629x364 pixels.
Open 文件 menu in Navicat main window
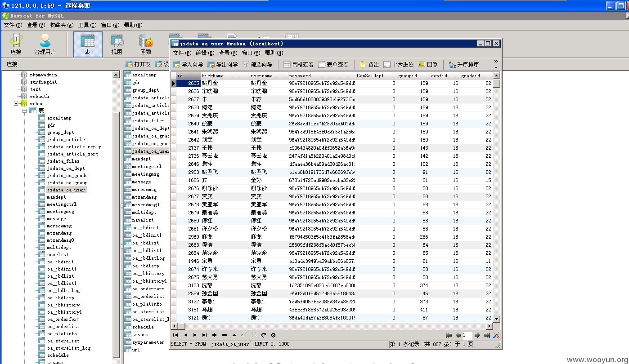pos(13,25)
